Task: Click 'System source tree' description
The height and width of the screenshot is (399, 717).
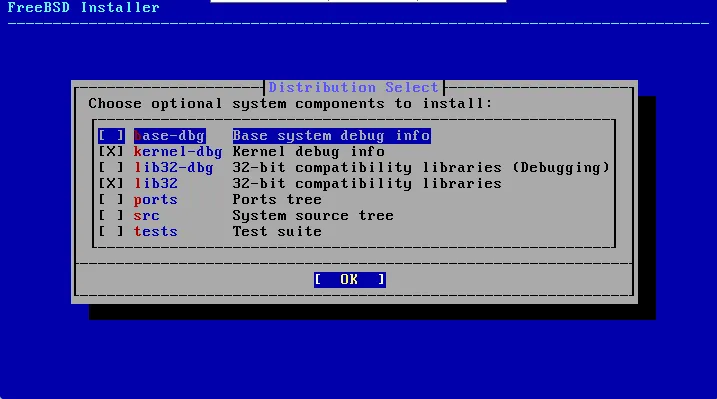Action: [x=313, y=216]
